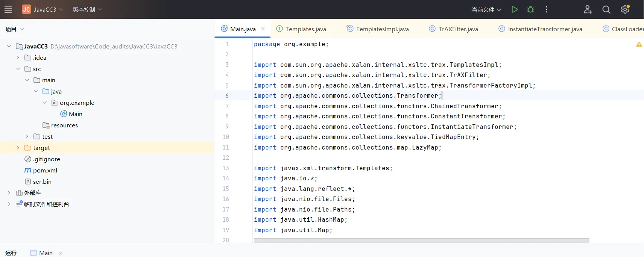Expand the 临时文件和控制台 node
The image size is (644, 257).
[x=9, y=204]
